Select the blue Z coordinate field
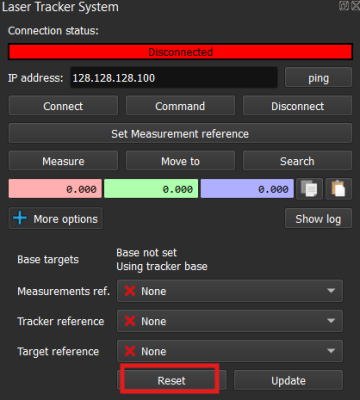Screen dimensions: 360x400 (247, 189)
